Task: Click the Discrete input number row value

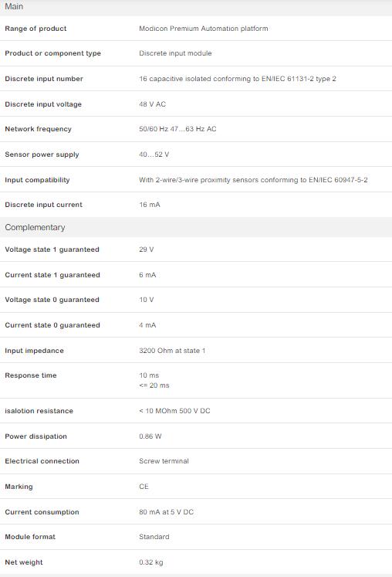Action: (238, 79)
